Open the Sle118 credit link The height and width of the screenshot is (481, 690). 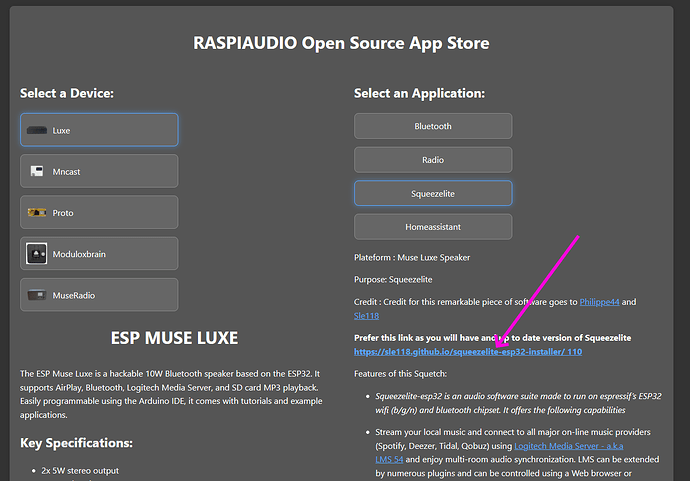(x=366, y=316)
